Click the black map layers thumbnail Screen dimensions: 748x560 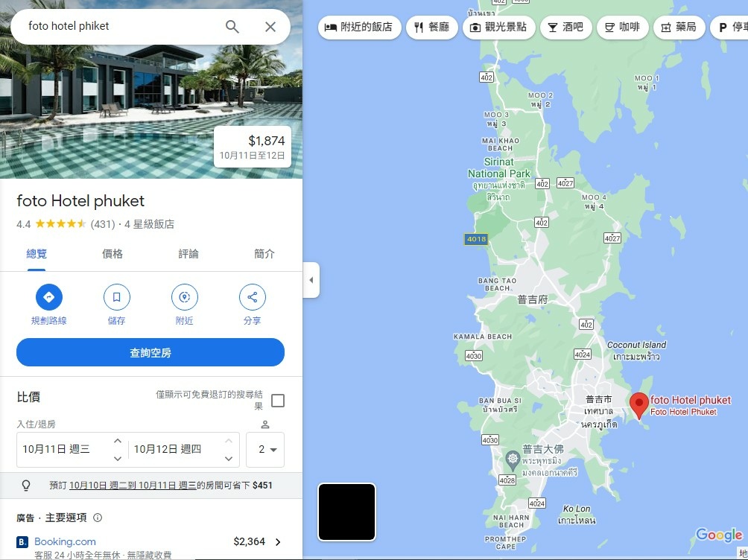click(x=347, y=512)
